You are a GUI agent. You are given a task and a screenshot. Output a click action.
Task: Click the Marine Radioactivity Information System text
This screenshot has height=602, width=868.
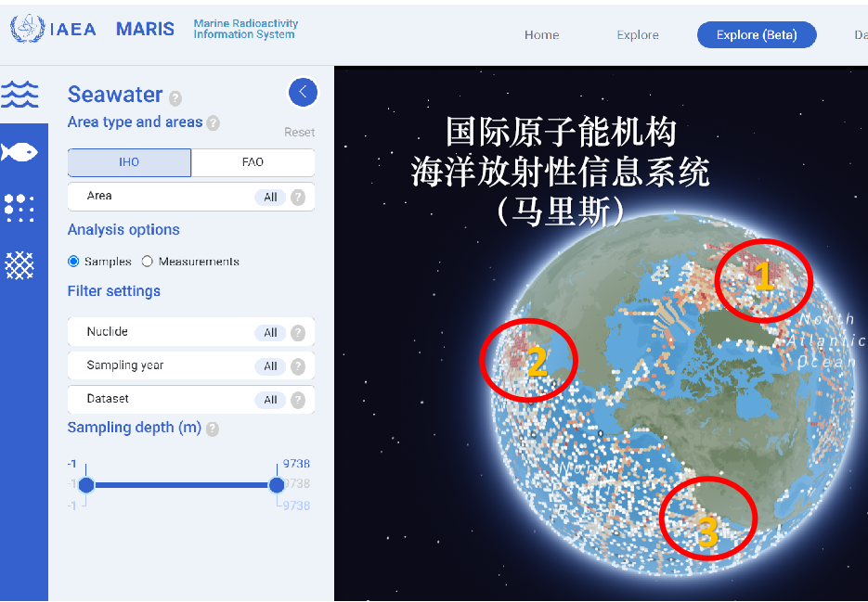click(x=245, y=29)
